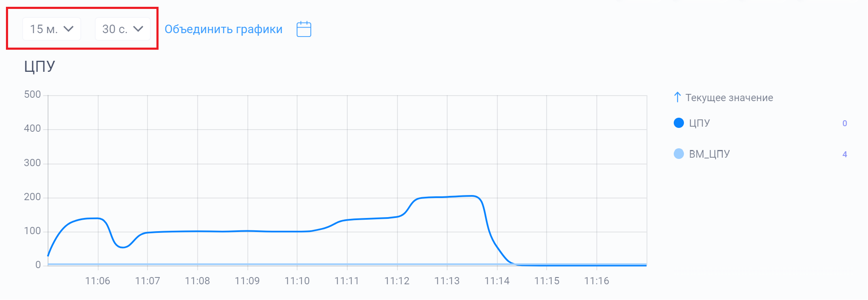Click the dark blue ЦПУ legend dot
Image resolution: width=868 pixels, height=300 pixels.
[x=679, y=123]
